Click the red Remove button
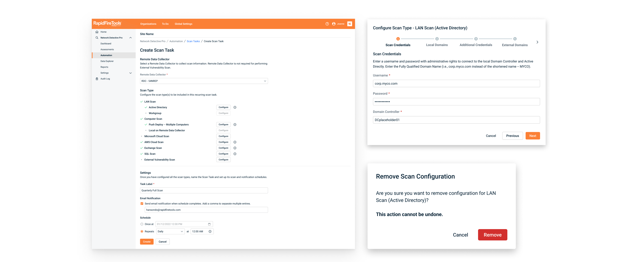This screenshot has height=262, width=644. coord(492,235)
